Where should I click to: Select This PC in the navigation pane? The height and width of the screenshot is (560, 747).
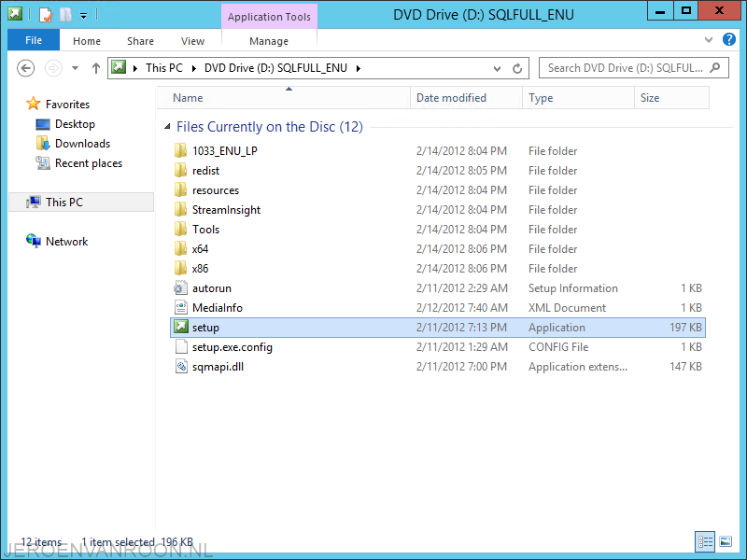pyautogui.click(x=81, y=202)
